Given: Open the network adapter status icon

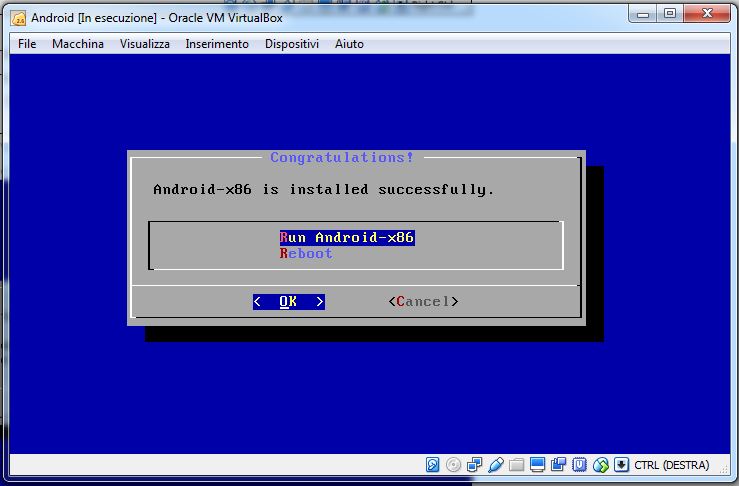Looking at the screenshot, I should [x=474, y=465].
